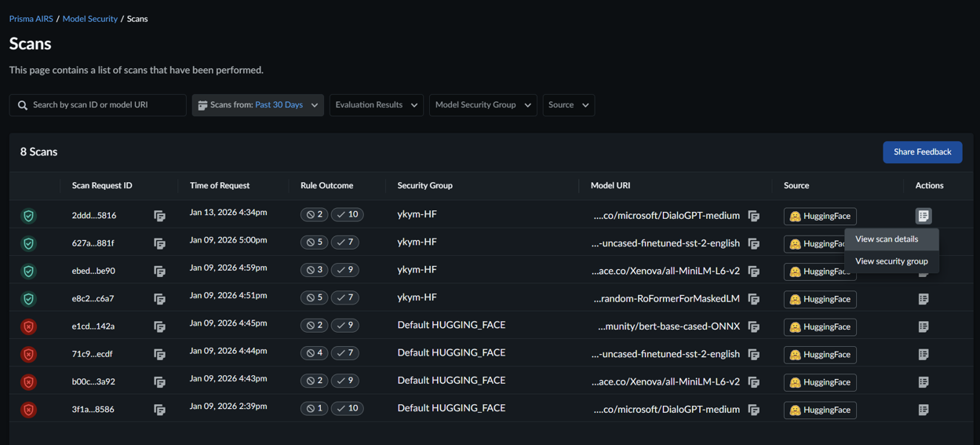Copy model URI for random-RoFormerForMaskedLM
The width and height of the screenshot is (980, 445).
click(x=753, y=299)
